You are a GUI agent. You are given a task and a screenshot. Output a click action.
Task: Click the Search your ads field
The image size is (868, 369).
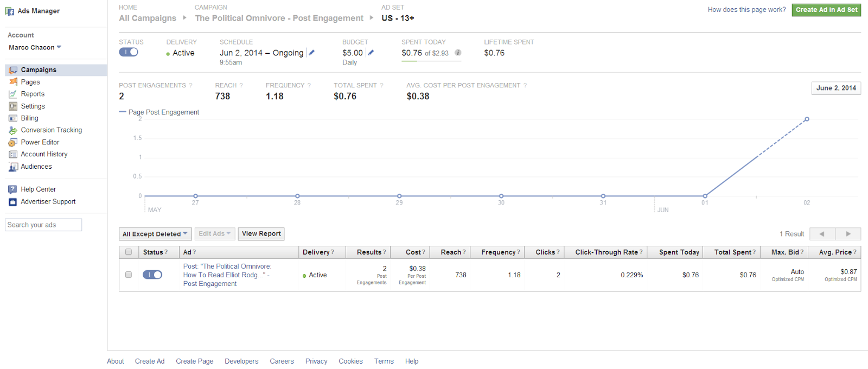[43, 225]
